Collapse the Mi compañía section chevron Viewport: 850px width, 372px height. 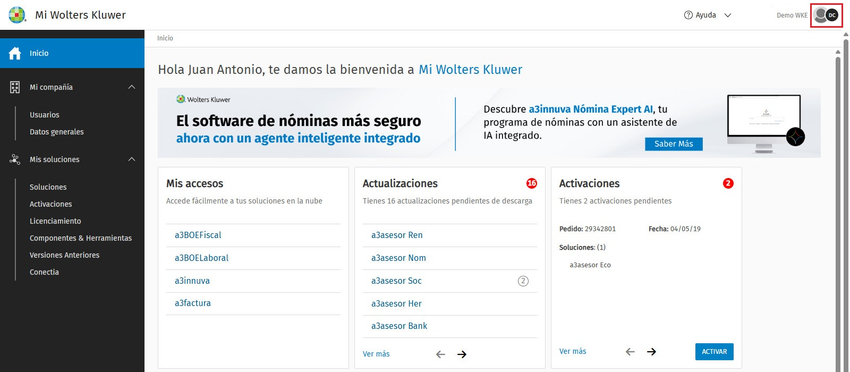click(x=132, y=87)
